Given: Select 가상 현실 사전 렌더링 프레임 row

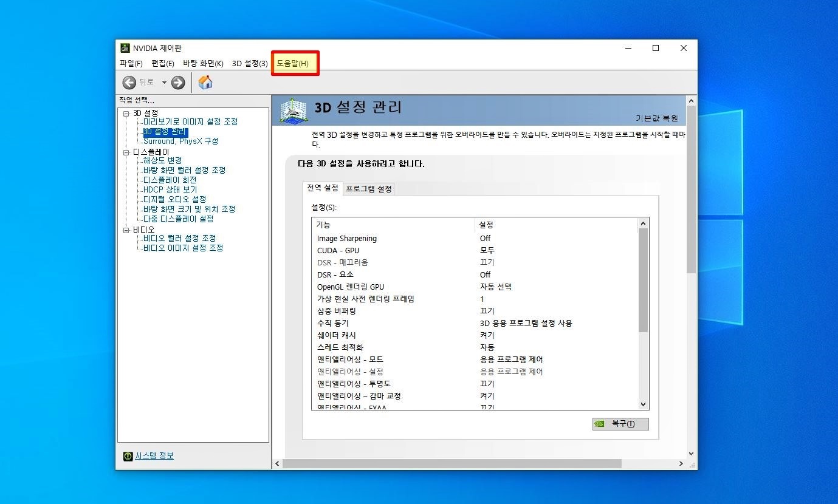Looking at the screenshot, I should pos(475,299).
